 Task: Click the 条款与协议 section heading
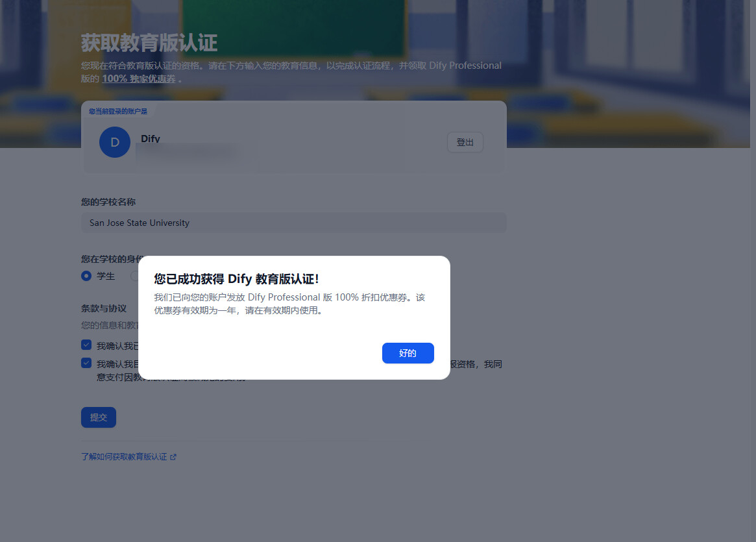pyautogui.click(x=104, y=308)
